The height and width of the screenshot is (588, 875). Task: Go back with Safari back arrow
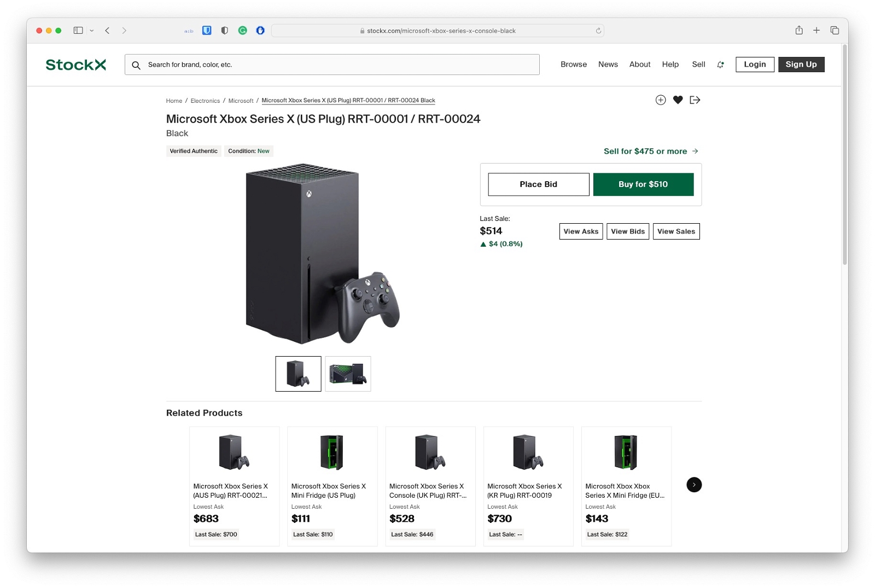(x=107, y=31)
